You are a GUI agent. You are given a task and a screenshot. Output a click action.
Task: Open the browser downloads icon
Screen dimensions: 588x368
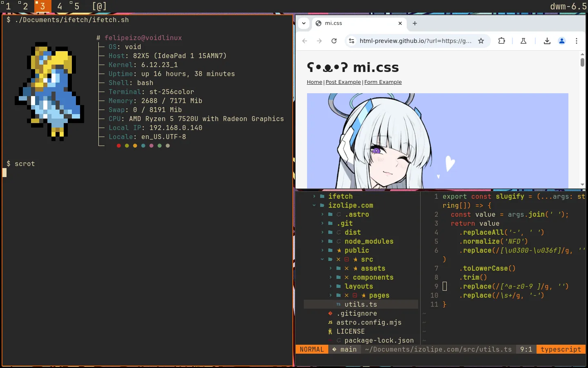547,41
